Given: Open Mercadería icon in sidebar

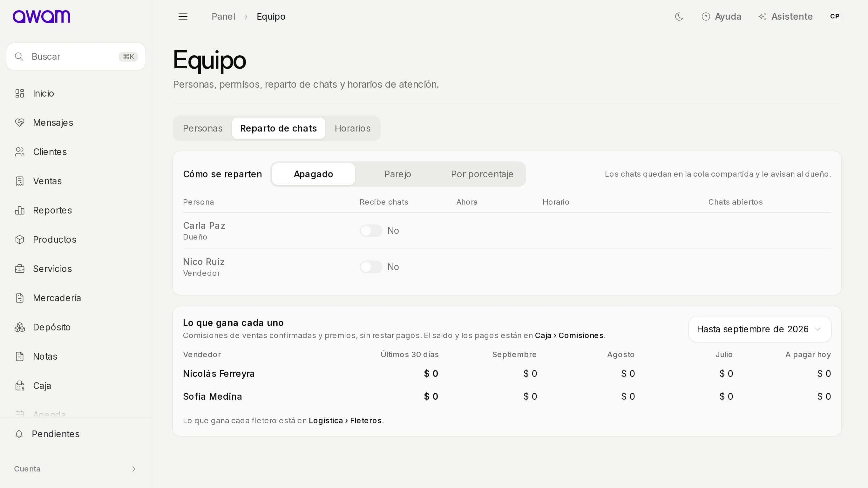Looking at the screenshot, I should click(x=20, y=298).
